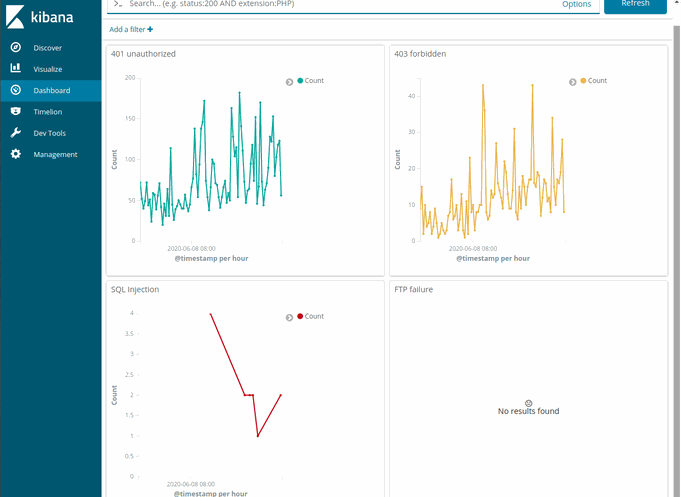Collapse legend in 403 forbidden panel
681x497 pixels.
(x=572, y=82)
